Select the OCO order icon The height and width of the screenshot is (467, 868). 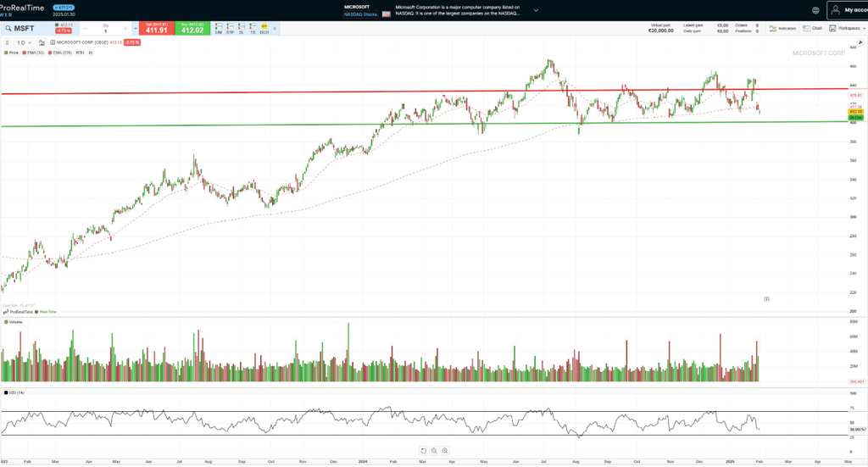[x=264, y=28]
